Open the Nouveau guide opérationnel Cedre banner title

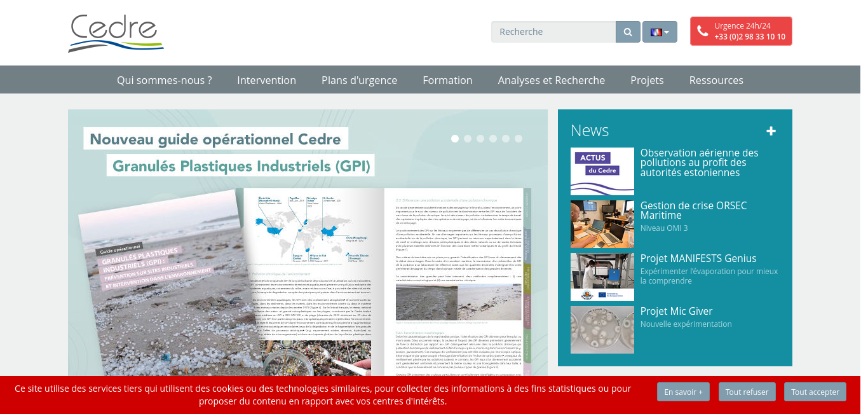216,139
